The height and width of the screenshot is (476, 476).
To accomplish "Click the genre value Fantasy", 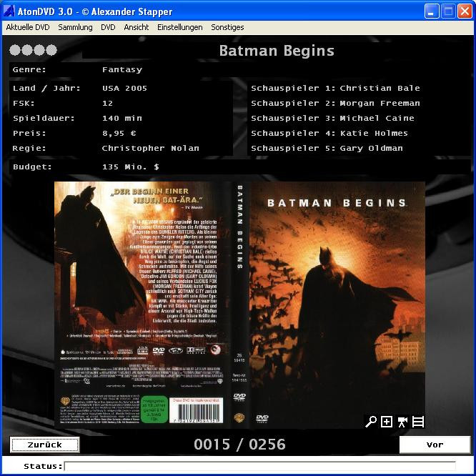I will click(x=122, y=70).
